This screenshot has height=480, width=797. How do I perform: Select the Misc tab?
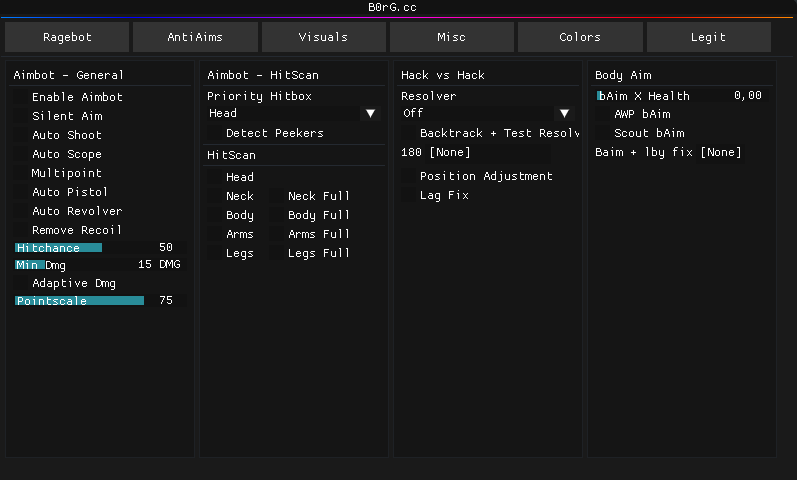(x=451, y=37)
